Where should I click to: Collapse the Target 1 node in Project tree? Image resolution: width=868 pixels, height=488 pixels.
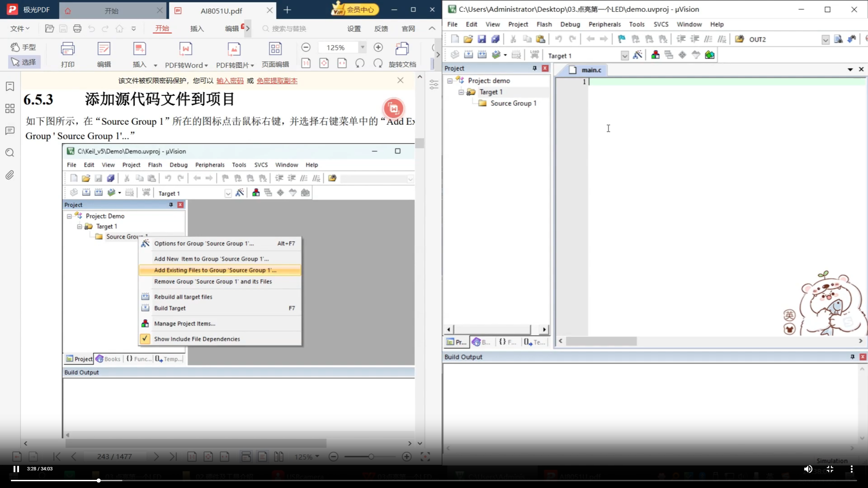(460, 92)
